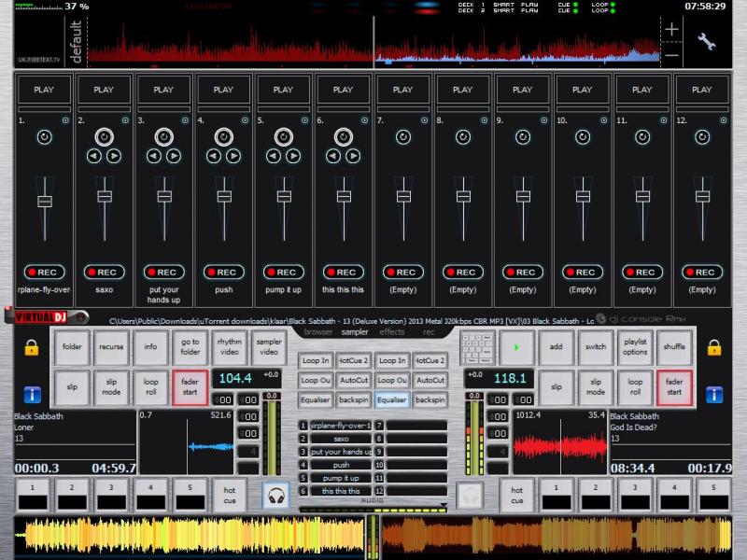Switch to the browser tab
Screen dimensions: 747x560
click(318, 332)
